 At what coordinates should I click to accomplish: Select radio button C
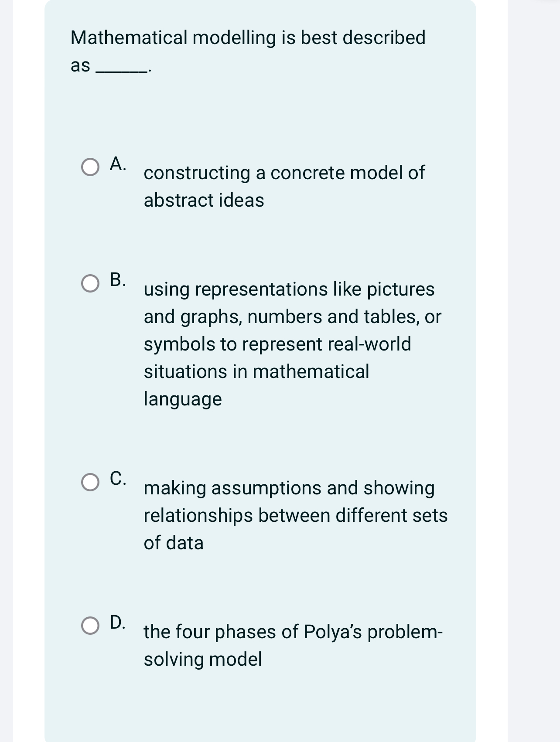tap(91, 482)
